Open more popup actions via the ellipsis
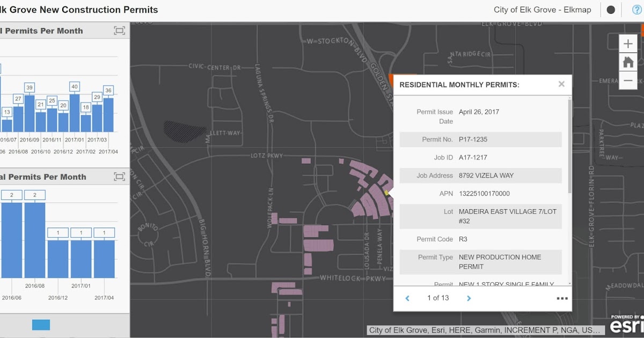 [x=562, y=298]
